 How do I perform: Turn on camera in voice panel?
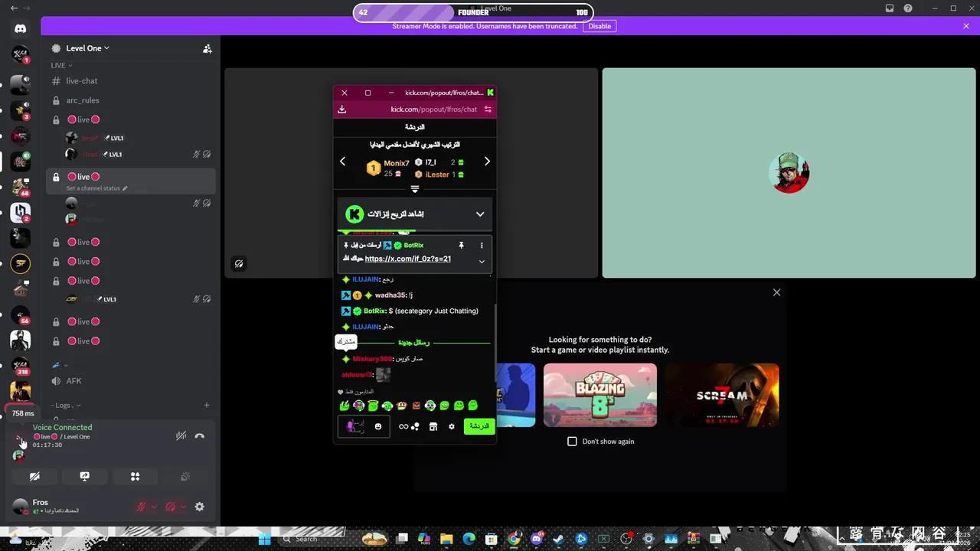[34, 476]
